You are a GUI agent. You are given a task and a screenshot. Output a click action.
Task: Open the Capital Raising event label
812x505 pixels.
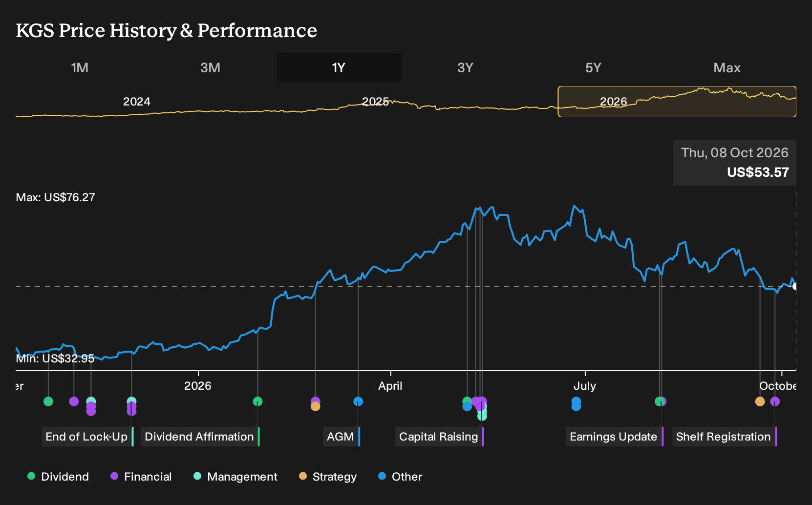(440, 437)
